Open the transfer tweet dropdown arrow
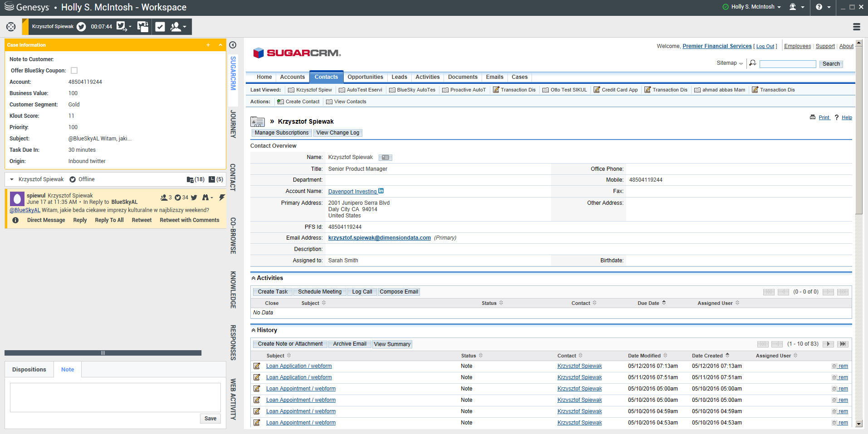The height and width of the screenshot is (434, 868). point(130,27)
